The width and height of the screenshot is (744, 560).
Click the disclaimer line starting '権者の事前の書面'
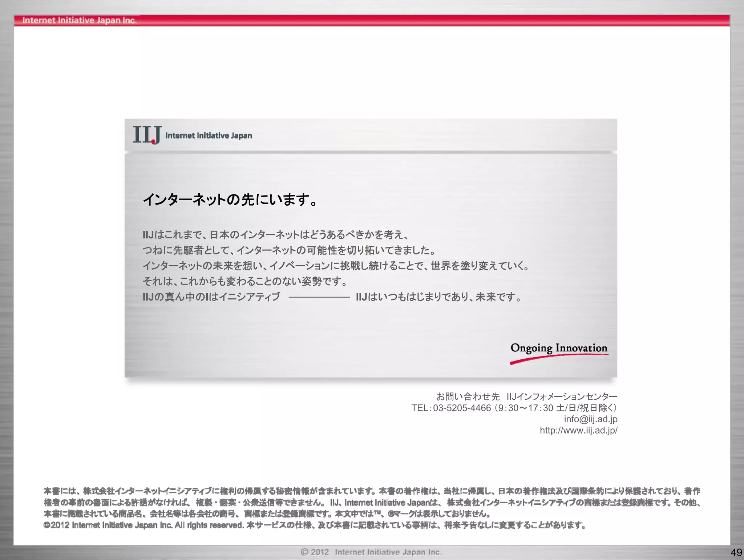372,503
